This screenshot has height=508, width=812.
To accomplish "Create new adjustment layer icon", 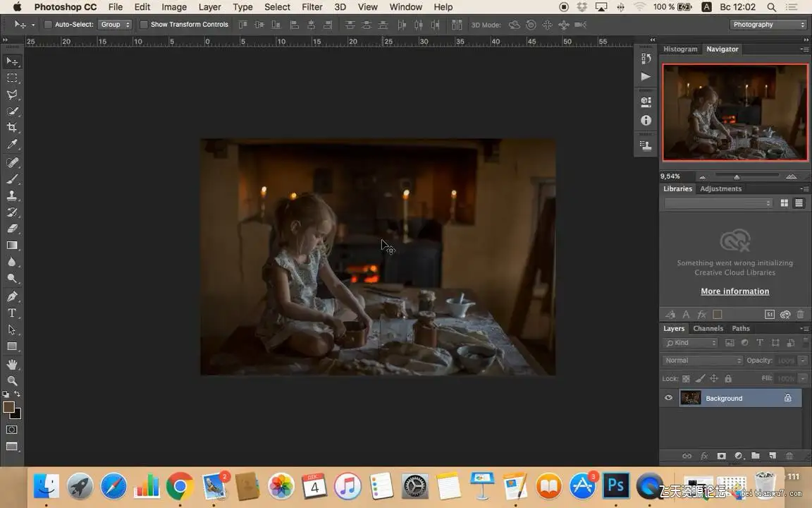I will coord(739,456).
